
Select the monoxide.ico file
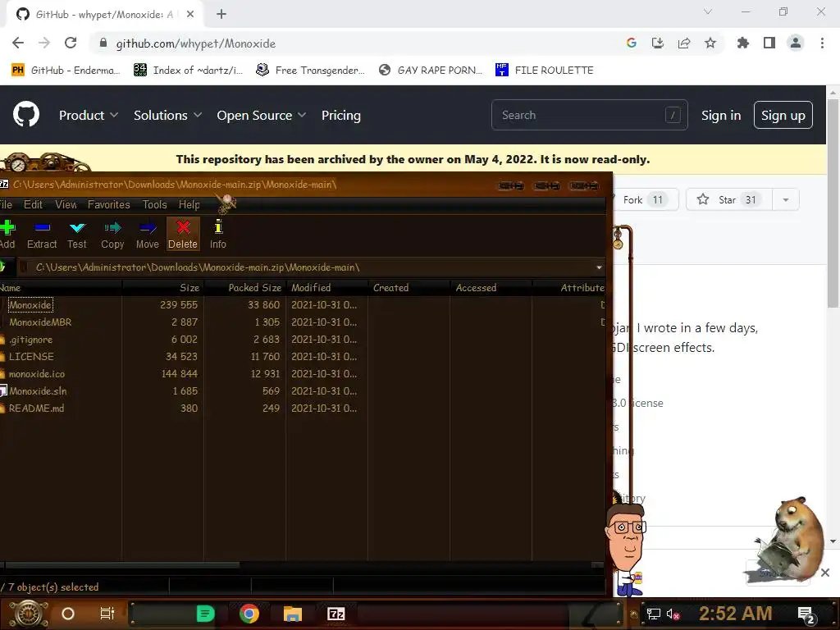click(x=303, y=373)
